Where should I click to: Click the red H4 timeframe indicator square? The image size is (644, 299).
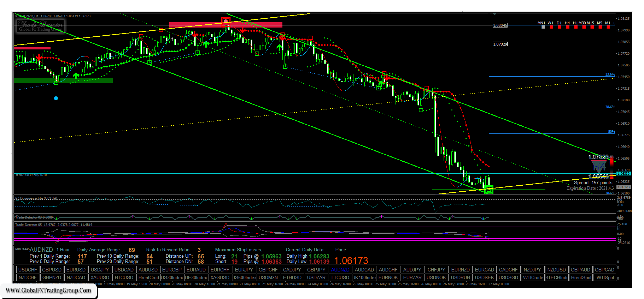(x=568, y=27)
